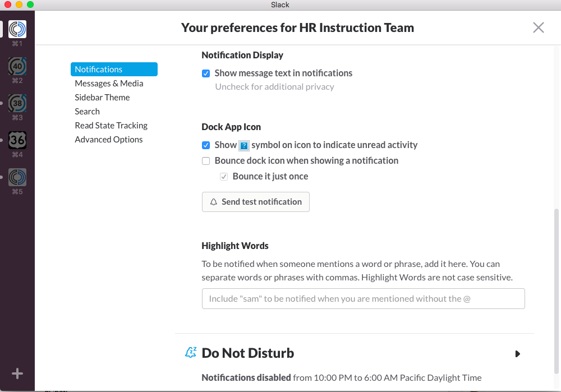Switch to the workspace labeled ⌘5
Viewport: 561px width, 392px height.
pyautogui.click(x=17, y=177)
